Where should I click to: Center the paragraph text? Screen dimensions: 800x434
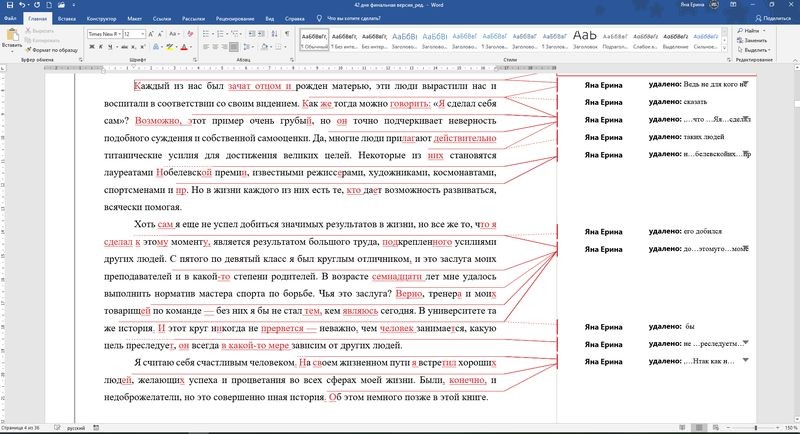215,47
